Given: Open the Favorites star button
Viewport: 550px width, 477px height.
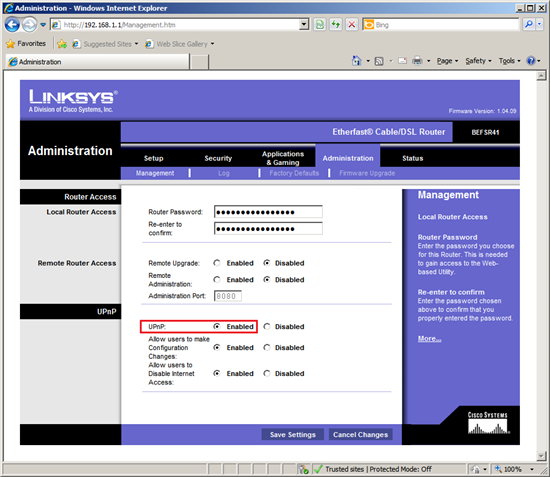Looking at the screenshot, I should pyautogui.click(x=26, y=43).
